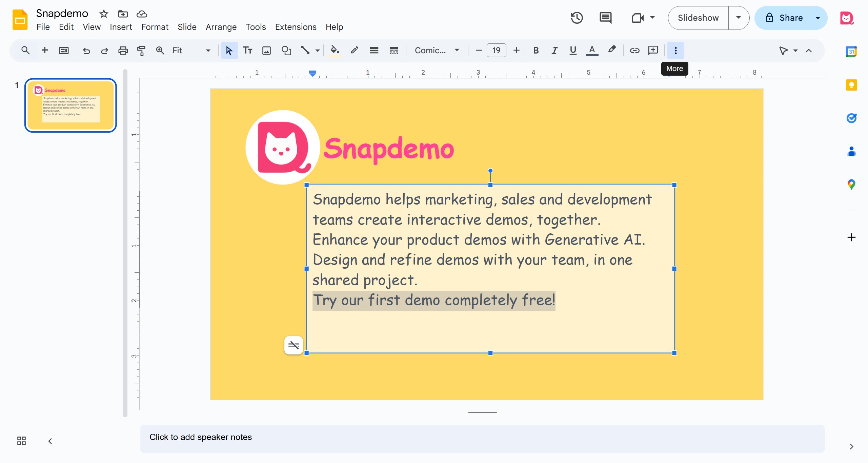Open the Arrange menu

point(221,27)
